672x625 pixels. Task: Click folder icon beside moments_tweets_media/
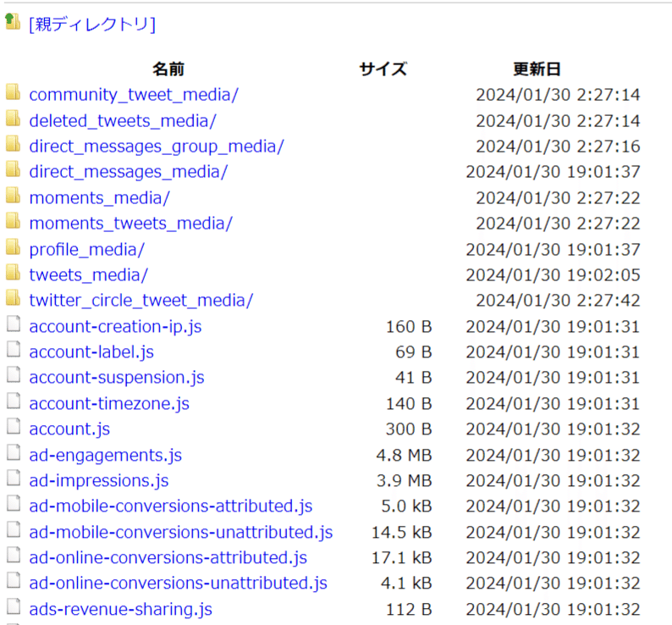click(x=13, y=220)
